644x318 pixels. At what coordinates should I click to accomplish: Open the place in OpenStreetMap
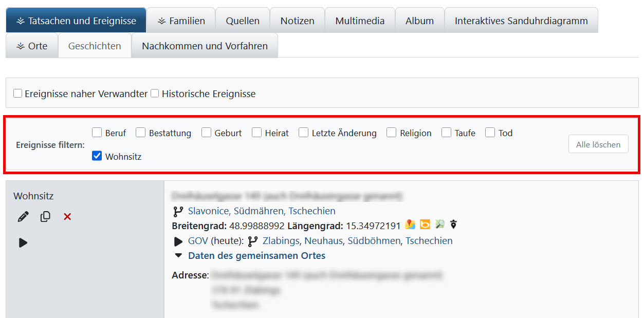pyautogui.click(x=439, y=224)
